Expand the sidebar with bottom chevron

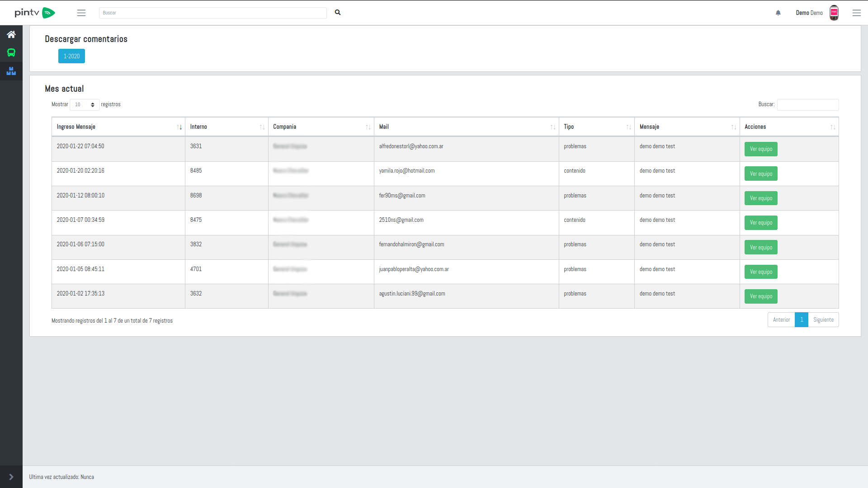(11, 477)
